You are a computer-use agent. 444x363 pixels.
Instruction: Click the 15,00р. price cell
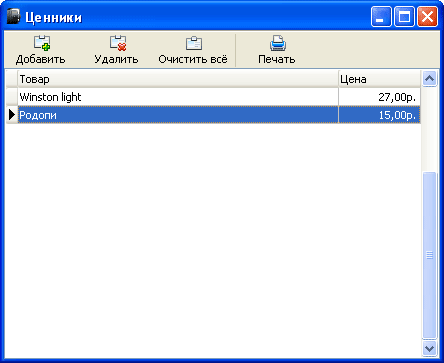coord(380,115)
